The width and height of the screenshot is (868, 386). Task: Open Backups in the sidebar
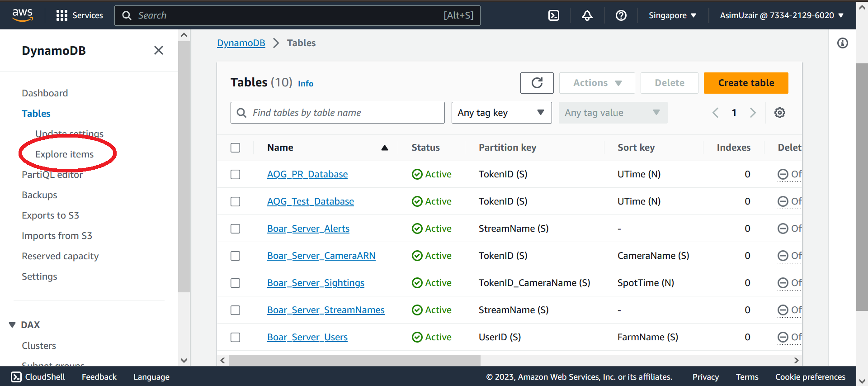(x=39, y=195)
